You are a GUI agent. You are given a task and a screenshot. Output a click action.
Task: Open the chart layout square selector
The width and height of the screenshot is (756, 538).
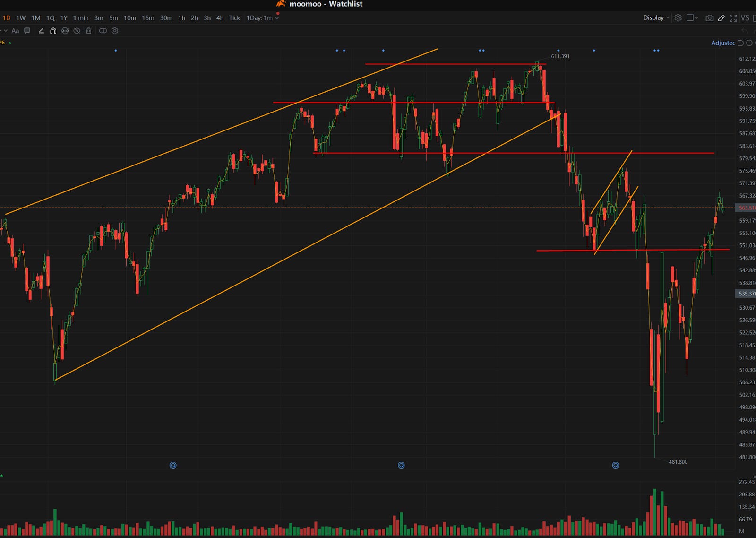click(692, 18)
